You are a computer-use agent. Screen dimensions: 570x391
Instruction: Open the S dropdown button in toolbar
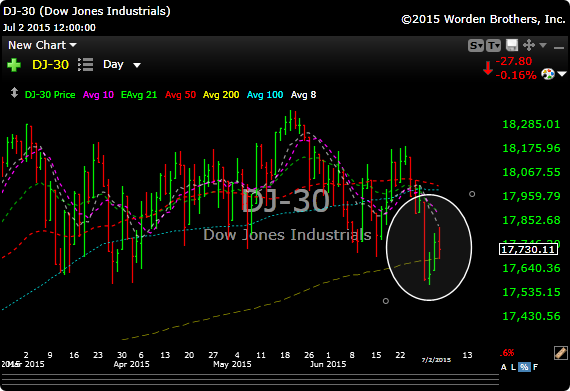pyautogui.click(x=476, y=45)
